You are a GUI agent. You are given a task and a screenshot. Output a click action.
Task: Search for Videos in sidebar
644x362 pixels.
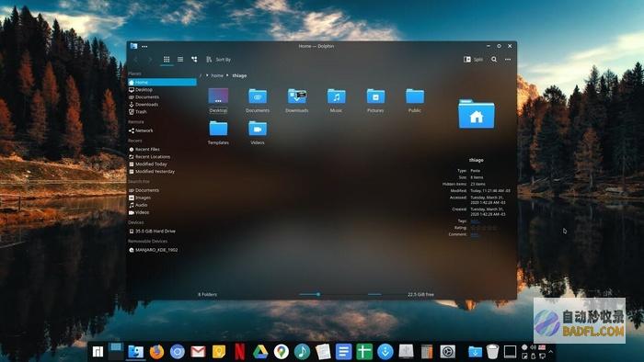click(139, 213)
